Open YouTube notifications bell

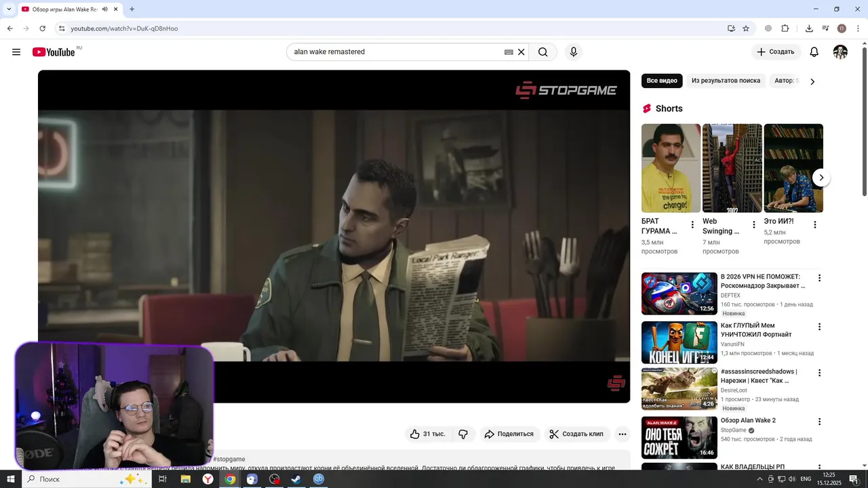(814, 52)
